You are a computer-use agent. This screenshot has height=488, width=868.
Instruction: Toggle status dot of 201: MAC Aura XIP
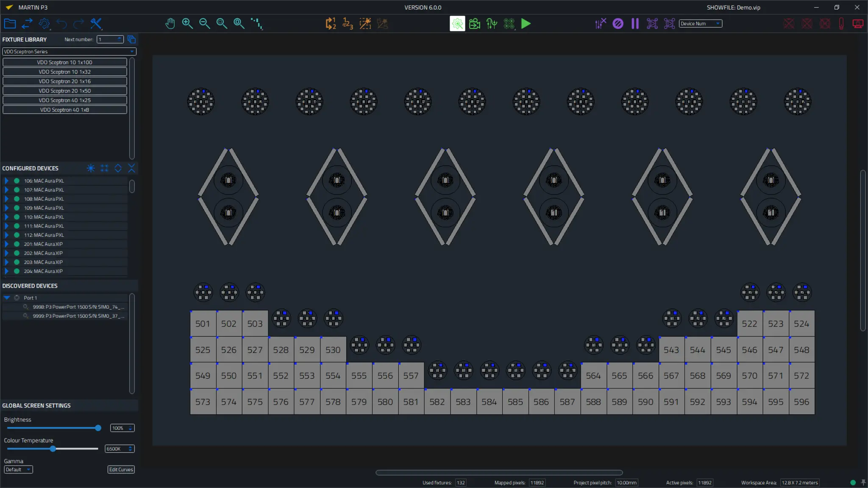pos(17,244)
